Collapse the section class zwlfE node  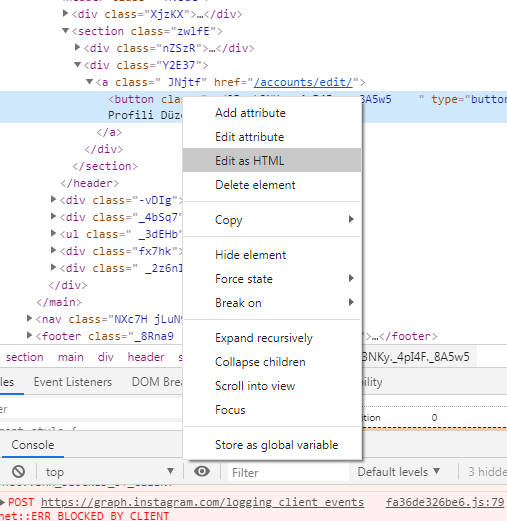[x=65, y=31]
